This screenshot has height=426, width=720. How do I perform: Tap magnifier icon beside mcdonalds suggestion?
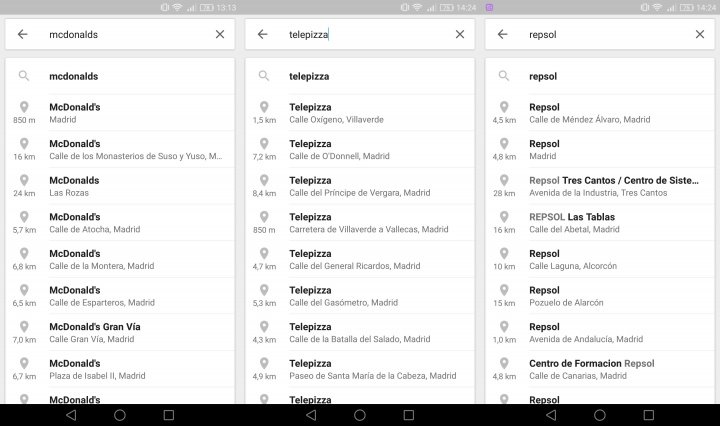[x=24, y=76]
